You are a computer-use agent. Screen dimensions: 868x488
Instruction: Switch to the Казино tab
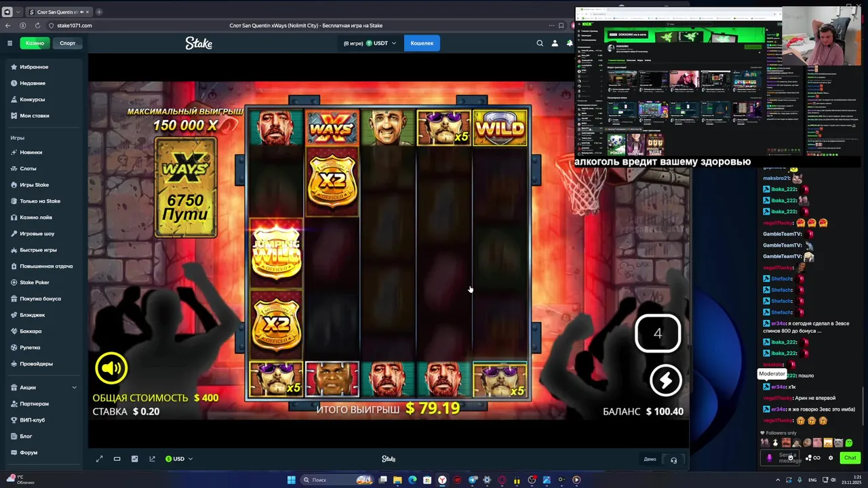pyautogui.click(x=35, y=43)
